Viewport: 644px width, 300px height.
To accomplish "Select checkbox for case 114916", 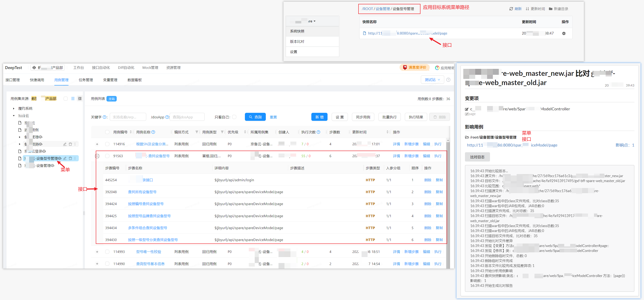I will tap(107, 144).
